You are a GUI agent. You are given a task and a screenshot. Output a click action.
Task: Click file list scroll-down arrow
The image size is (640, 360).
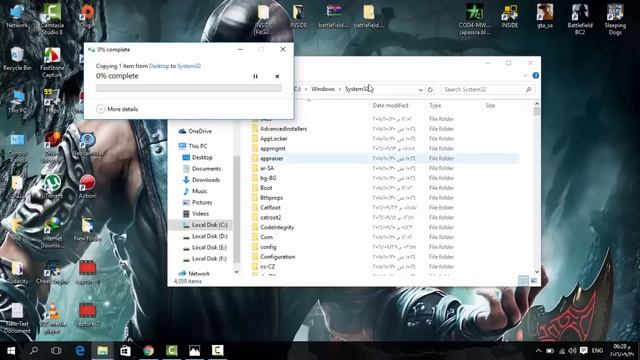[537, 271]
